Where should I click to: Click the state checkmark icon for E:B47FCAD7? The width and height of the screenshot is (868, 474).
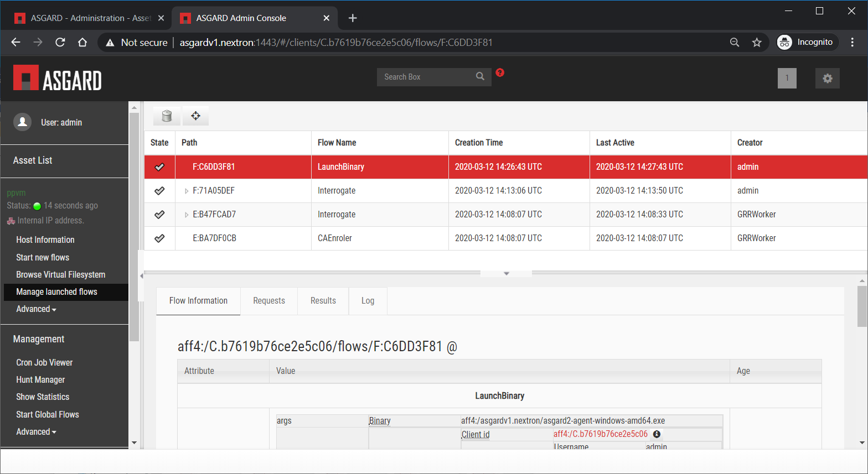tap(159, 214)
